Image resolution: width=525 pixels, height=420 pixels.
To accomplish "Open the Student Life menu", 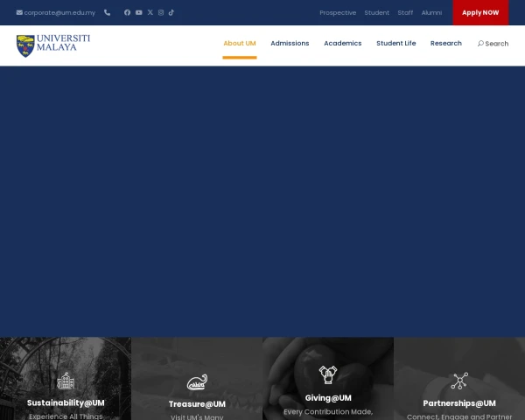I will coord(396,43).
